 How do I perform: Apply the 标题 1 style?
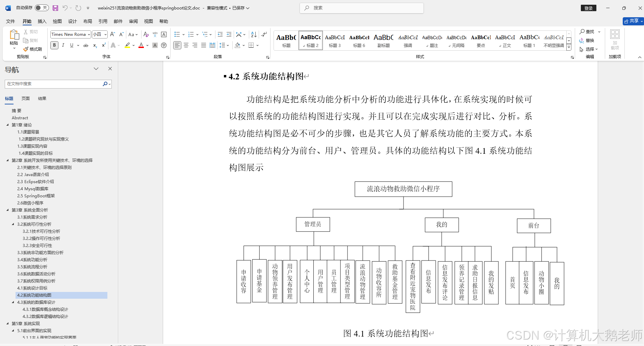530,40
